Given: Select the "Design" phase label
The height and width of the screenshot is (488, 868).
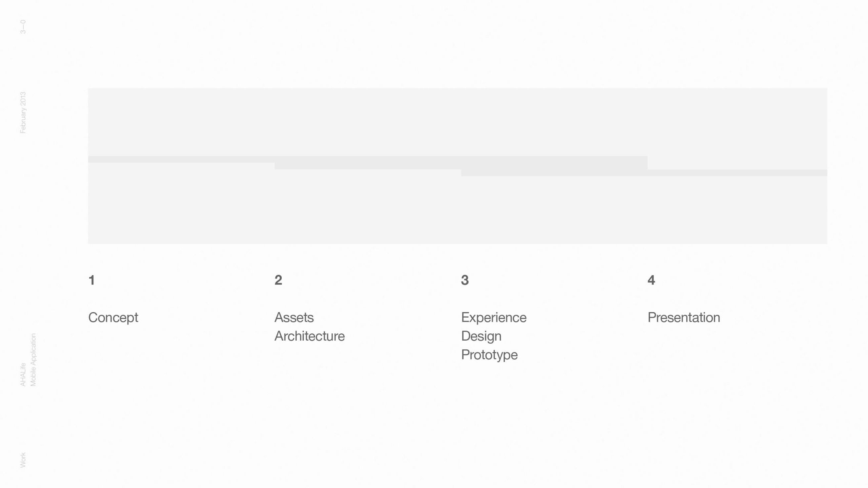Looking at the screenshot, I should (481, 336).
